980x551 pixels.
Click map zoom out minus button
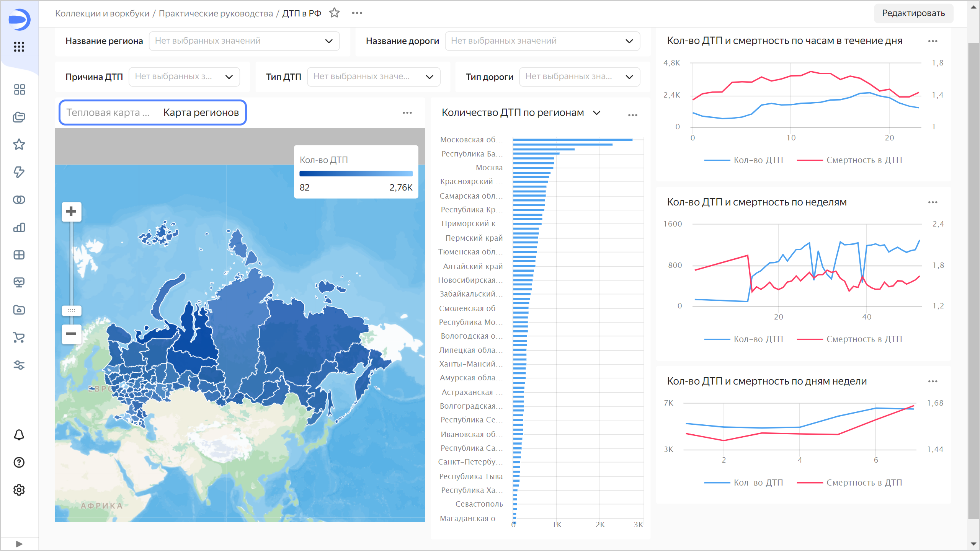pos(71,334)
